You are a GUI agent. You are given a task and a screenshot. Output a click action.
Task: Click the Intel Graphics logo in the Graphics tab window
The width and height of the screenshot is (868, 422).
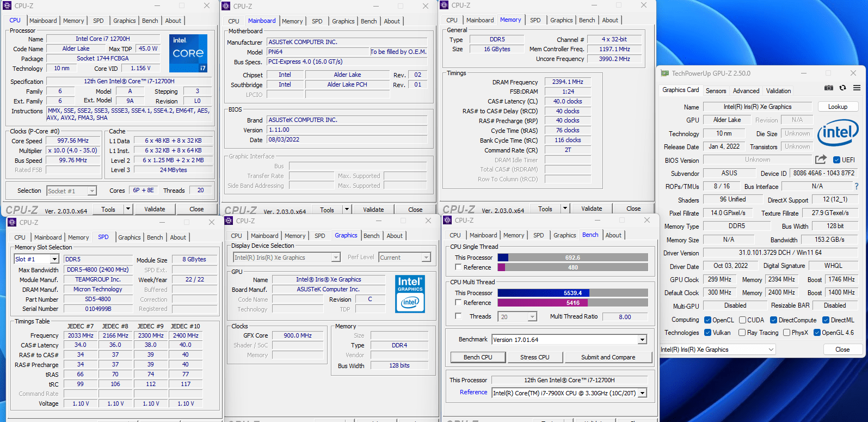pyautogui.click(x=410, y=293)
